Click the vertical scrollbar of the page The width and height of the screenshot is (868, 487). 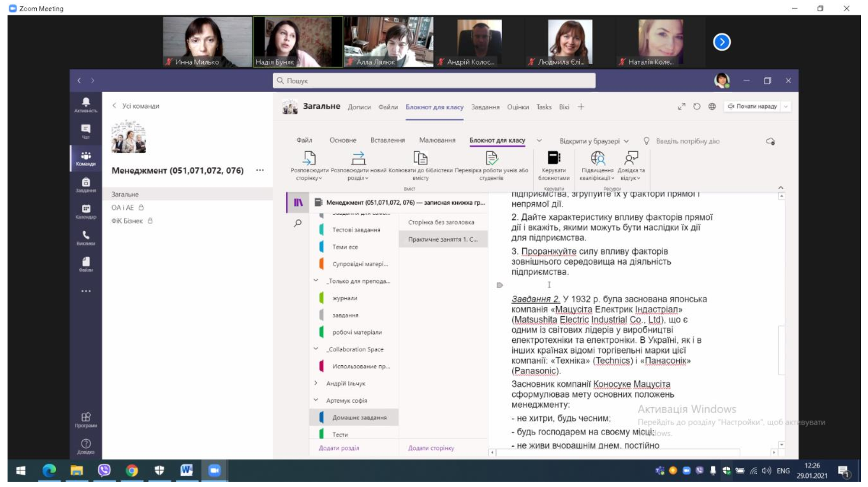781,350
